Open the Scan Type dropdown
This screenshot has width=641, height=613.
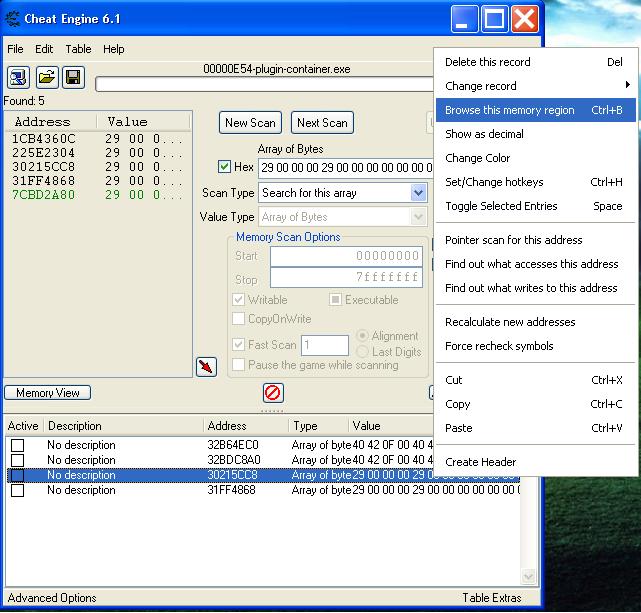click(x=418, y=192)
